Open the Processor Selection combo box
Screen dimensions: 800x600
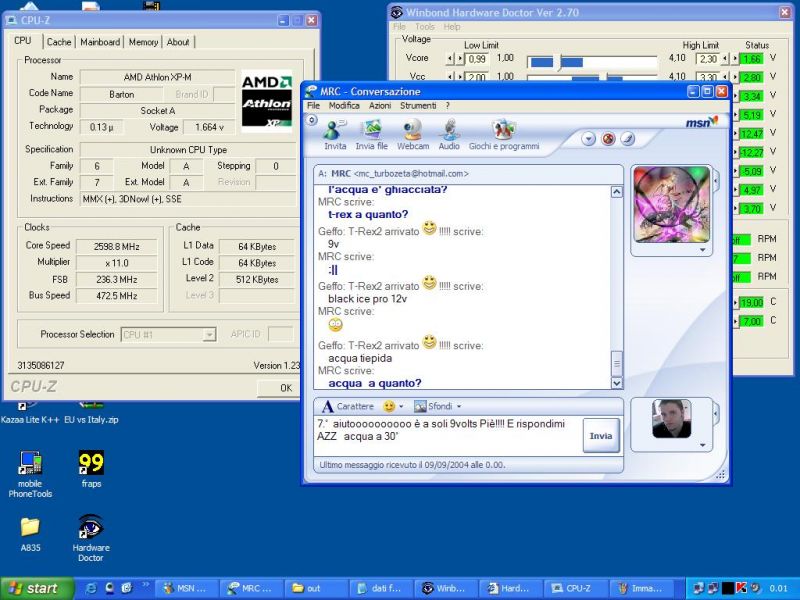tap(168, 335)
